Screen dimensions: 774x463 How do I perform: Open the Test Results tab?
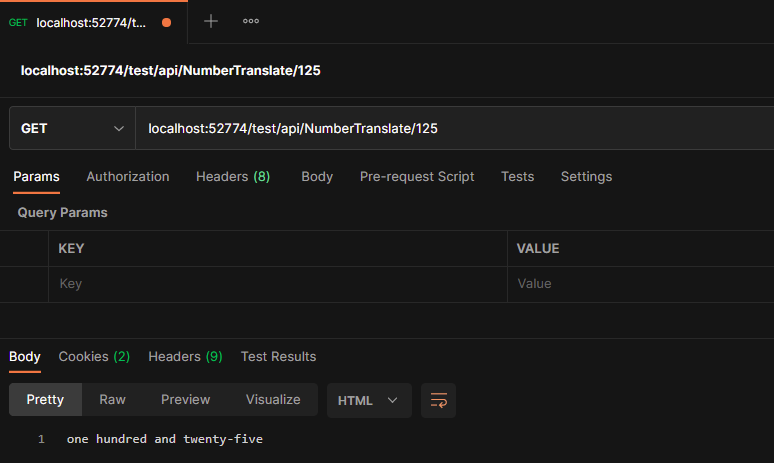pos(278,356)
